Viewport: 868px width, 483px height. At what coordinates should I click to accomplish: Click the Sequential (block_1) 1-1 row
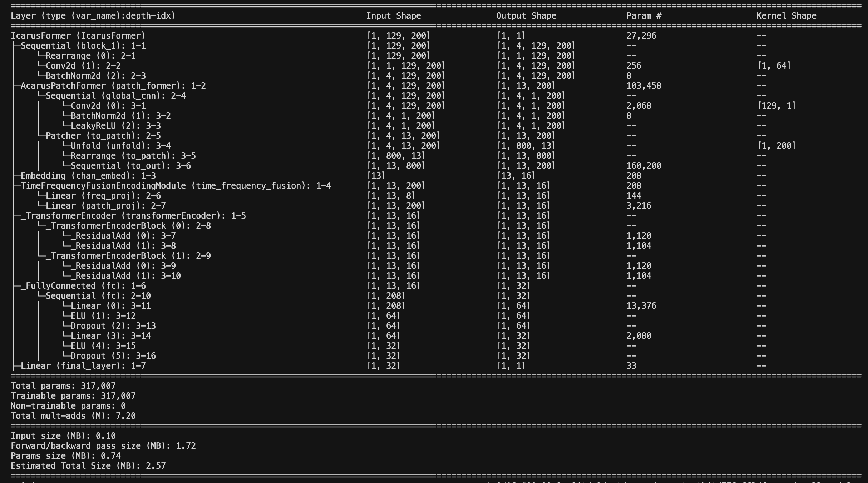point(83,46)
